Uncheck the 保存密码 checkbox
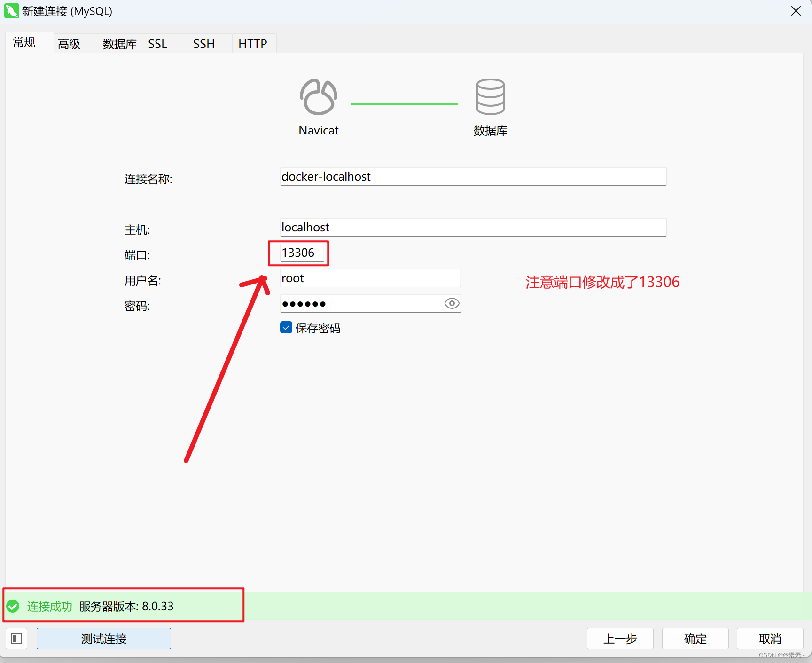This screenshot has height=663, width=812. coord(286,327)
